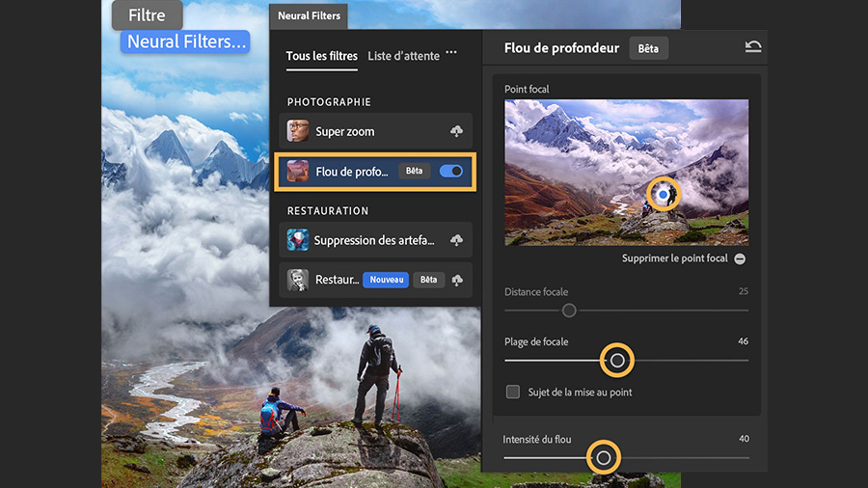Click the Point focal preview image
The width and height of the screenshot is (868, 488).
point(627,172)
